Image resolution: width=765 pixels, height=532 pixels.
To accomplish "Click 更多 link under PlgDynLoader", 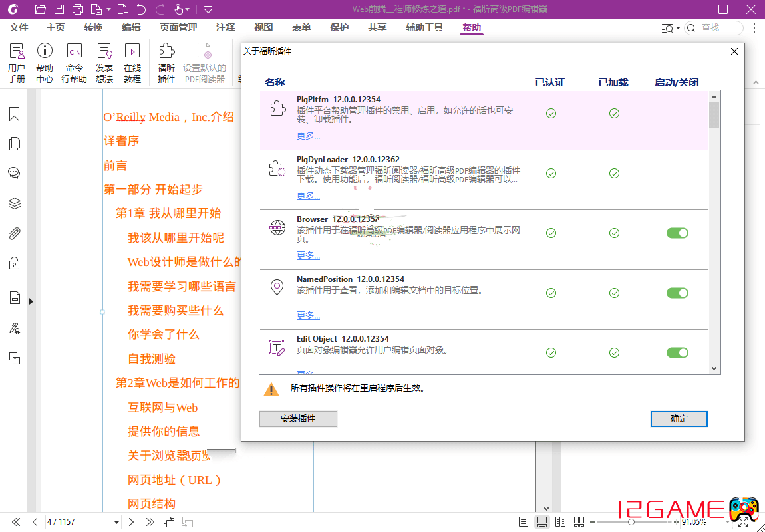I will (x=309, y=196).
